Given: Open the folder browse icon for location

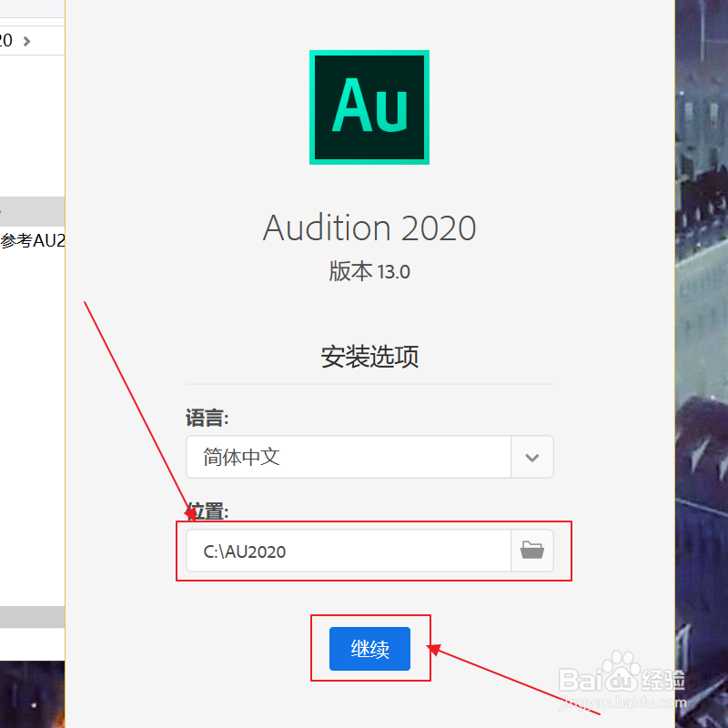Looking at the screenshot, I should pyautogui.click(x=531, y=550).
